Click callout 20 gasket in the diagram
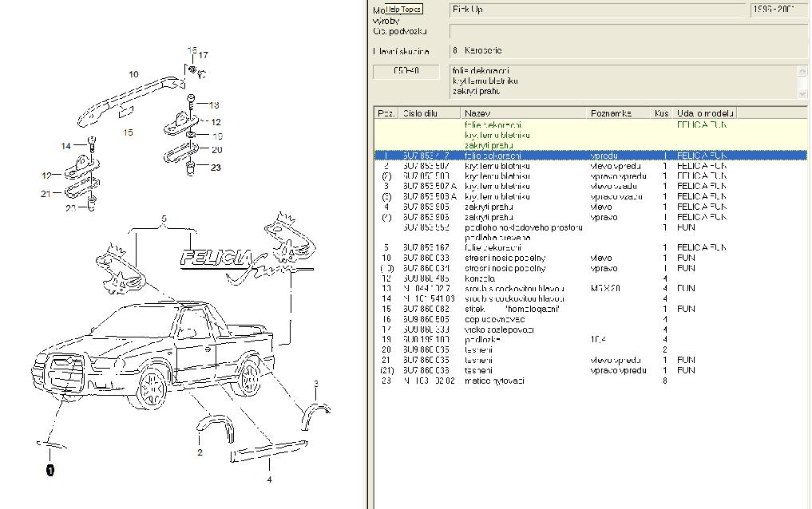 point(217,149)
